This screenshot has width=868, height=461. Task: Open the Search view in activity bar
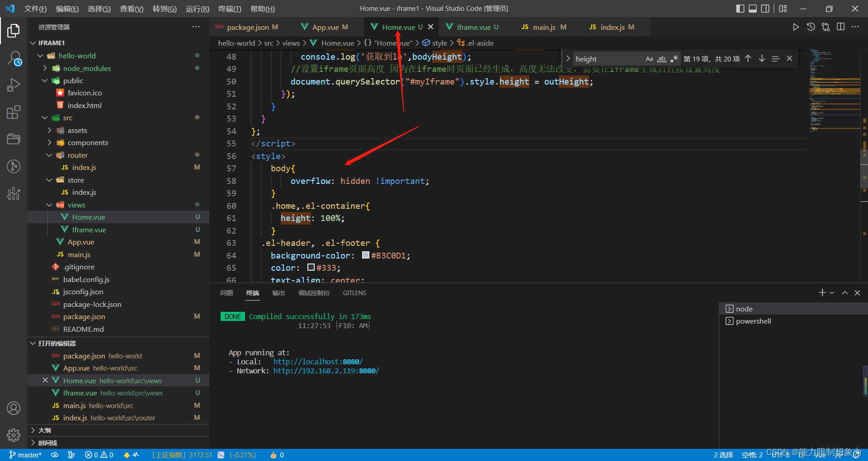14,58
